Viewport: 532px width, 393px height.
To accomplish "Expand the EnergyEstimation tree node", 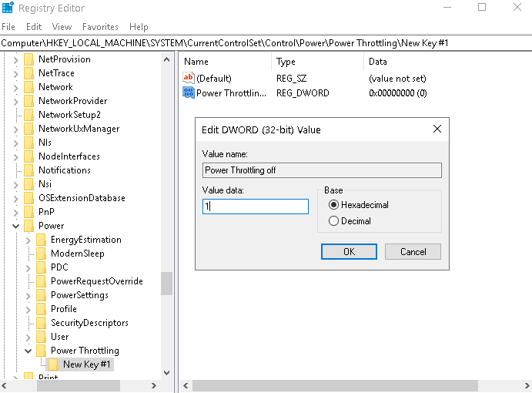I will click(x=28, y=240).
